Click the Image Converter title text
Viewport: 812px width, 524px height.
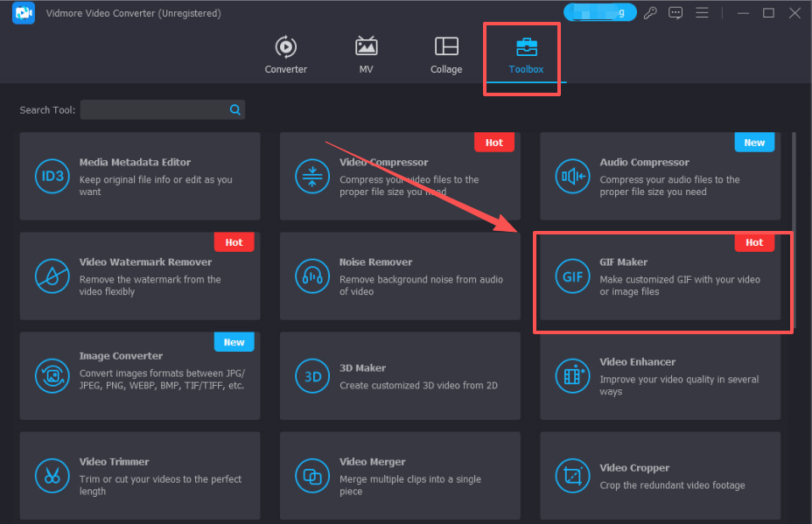tap(121, 356)
